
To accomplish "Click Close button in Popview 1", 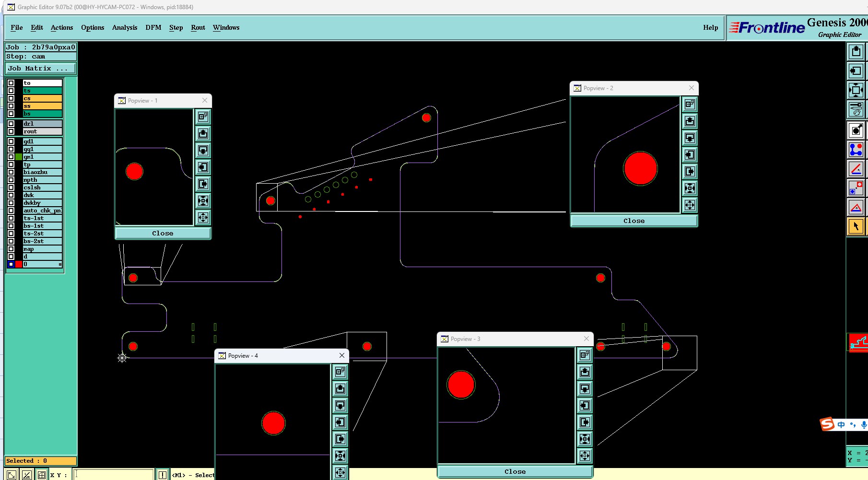I will [163, 233].
